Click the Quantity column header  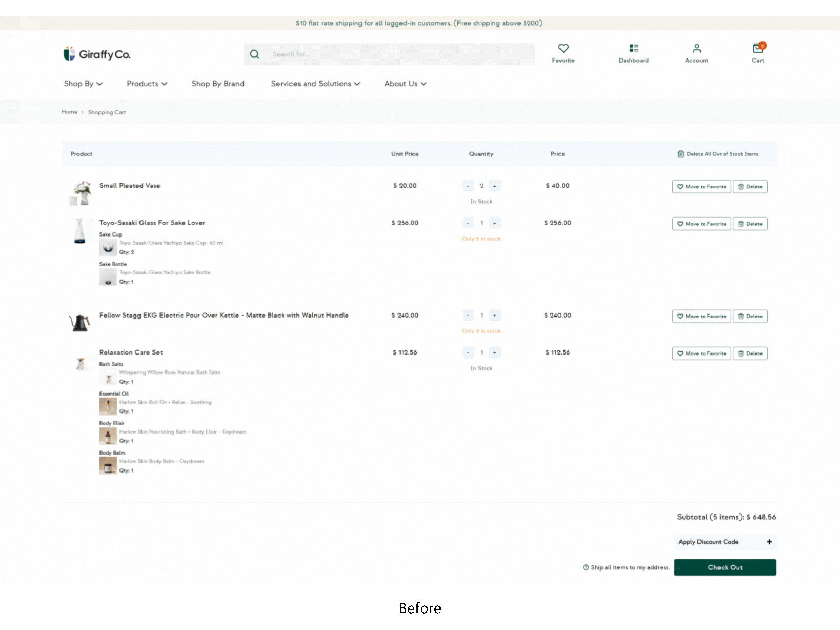coord(481,154)
